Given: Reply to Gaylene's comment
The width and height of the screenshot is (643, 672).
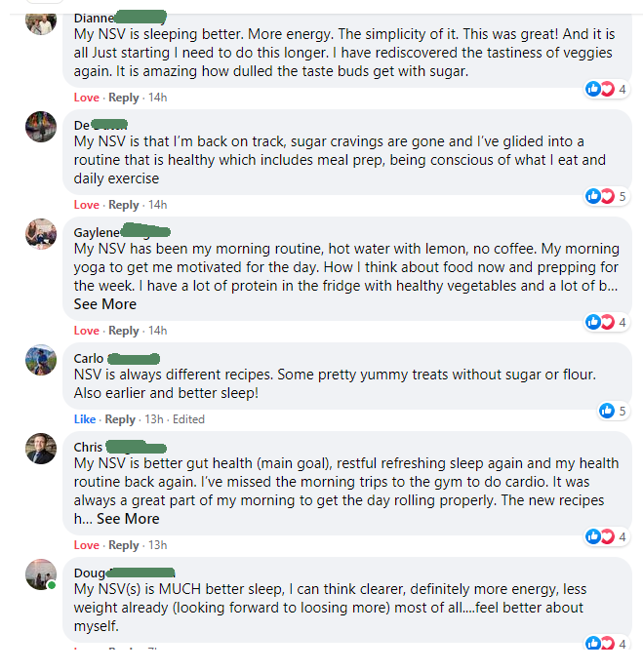Looking at the screenshot, I should coord(124,331).
